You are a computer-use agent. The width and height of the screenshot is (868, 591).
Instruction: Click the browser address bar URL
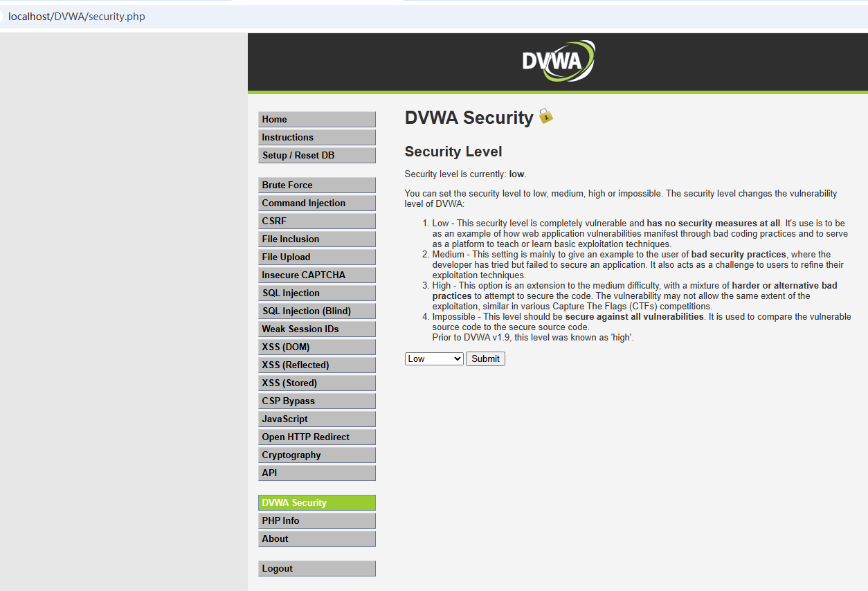click(77, 16)
